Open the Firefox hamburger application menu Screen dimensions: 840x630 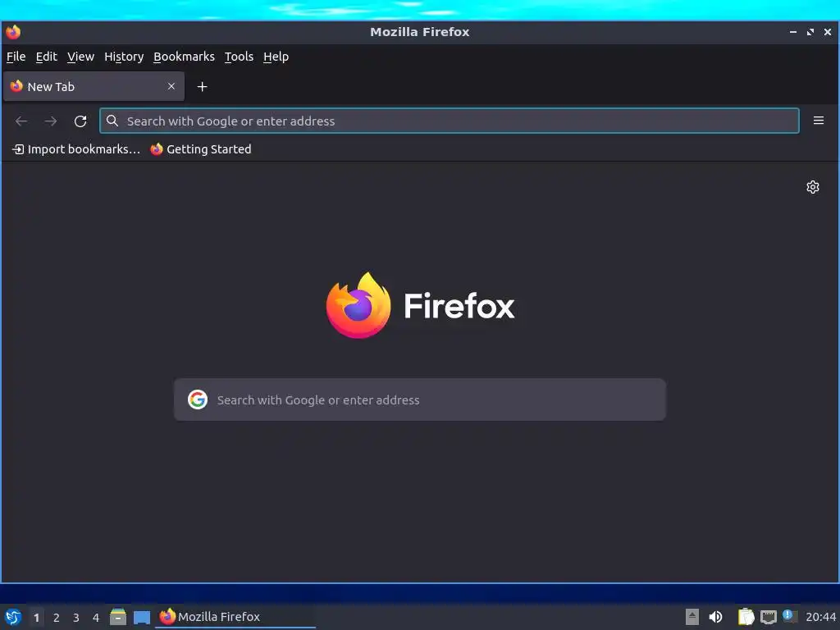(x=819, y=121)
